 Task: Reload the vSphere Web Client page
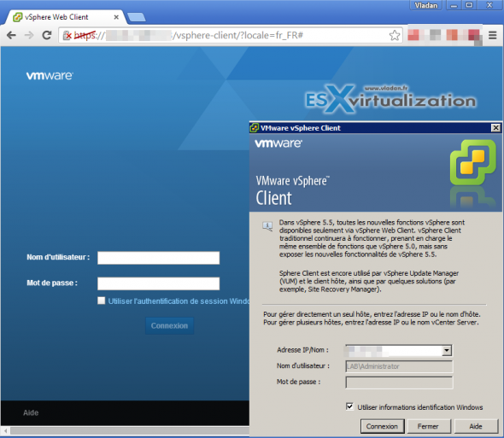[47, 35]
